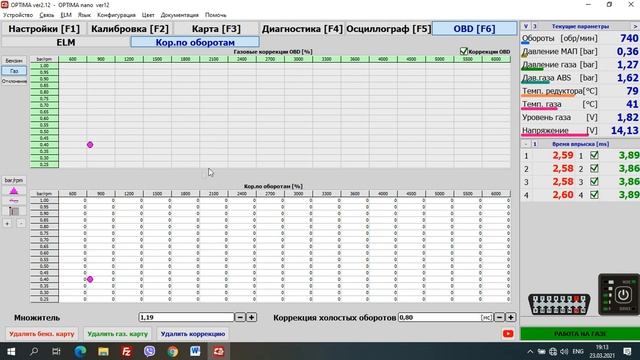Click the small minus button under map icons

click(20, 223)
